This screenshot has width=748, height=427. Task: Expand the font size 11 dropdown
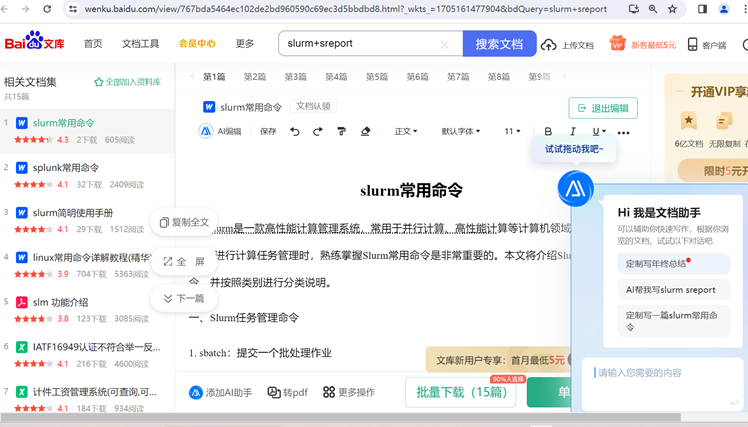[x=512, y=131]
